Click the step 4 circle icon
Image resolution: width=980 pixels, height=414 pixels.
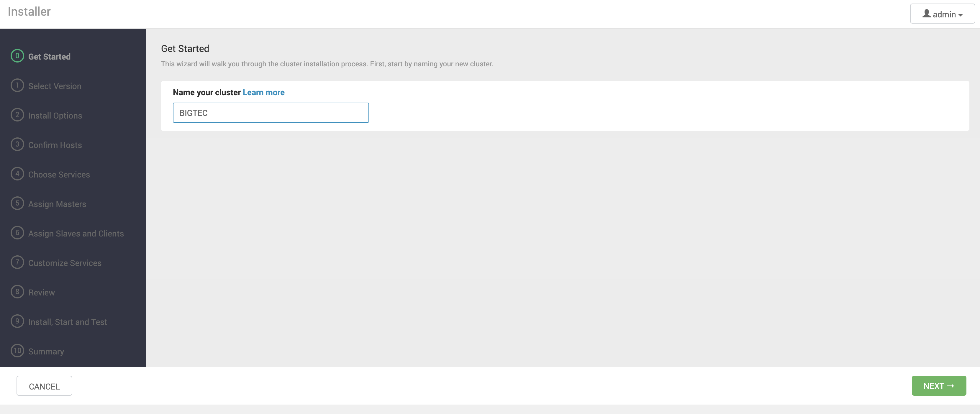pyautogui.click(x=17, y=174)
